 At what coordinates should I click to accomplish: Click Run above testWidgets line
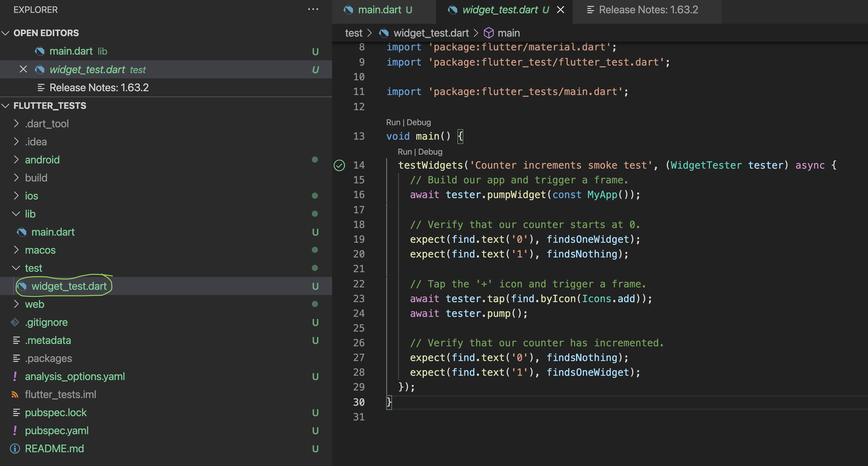[x=404, y=152]
